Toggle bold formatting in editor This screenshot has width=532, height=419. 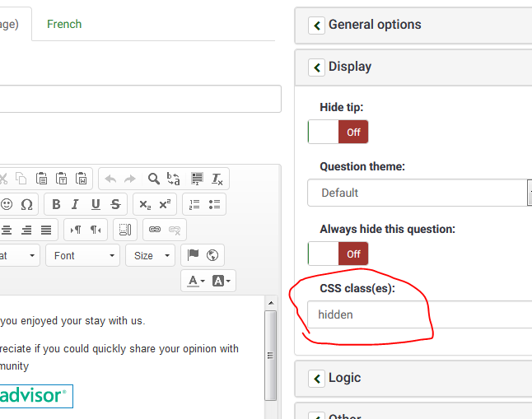pos(56,204)
